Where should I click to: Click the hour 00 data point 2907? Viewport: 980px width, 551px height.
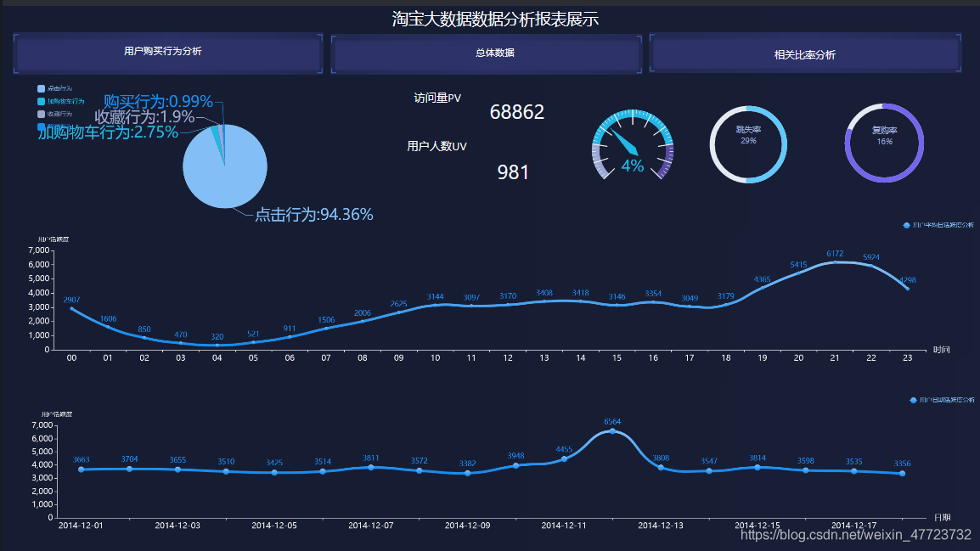tap(72, 308)
